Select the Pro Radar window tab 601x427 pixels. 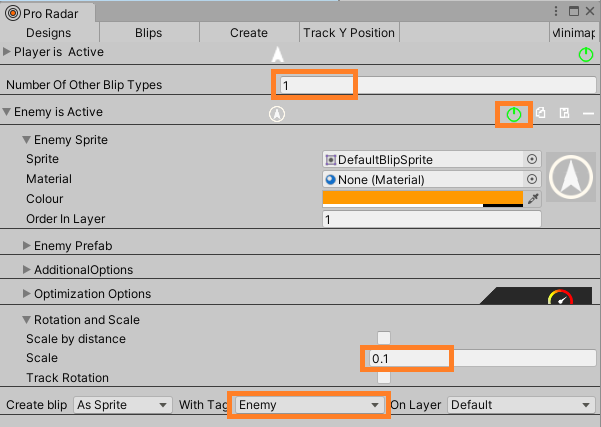click(x=48, y=13)
